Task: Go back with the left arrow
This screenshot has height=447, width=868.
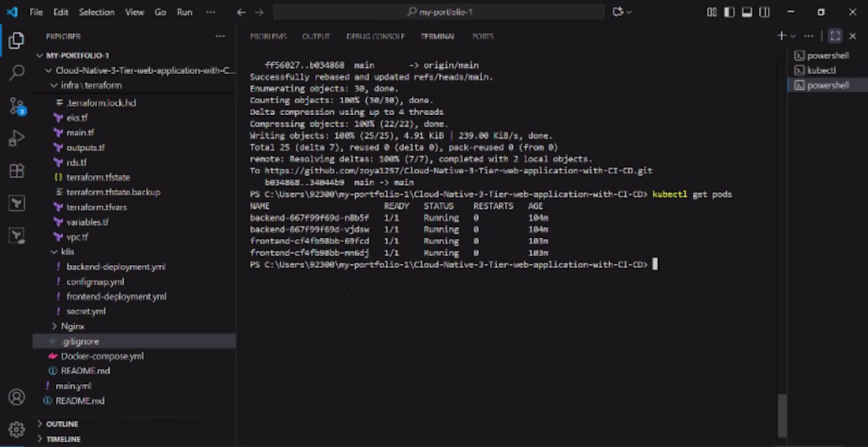Action: pyautogui.click(x=241, y=12)
